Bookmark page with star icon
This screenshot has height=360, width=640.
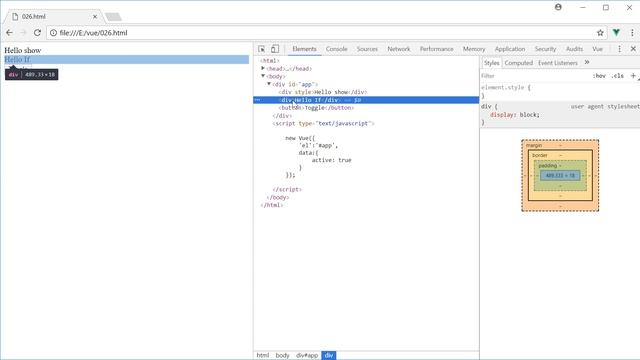[x=600, y=33]
